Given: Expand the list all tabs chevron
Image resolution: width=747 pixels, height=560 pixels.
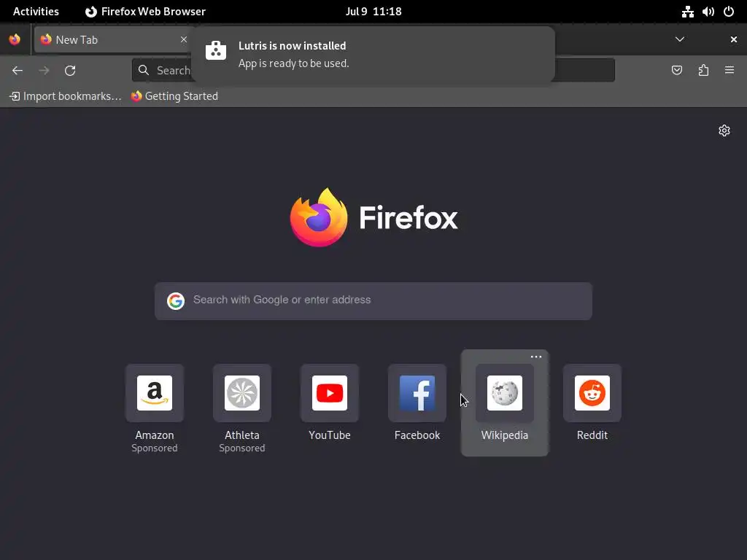Looking at the screenshot, I should coord(680,39).
